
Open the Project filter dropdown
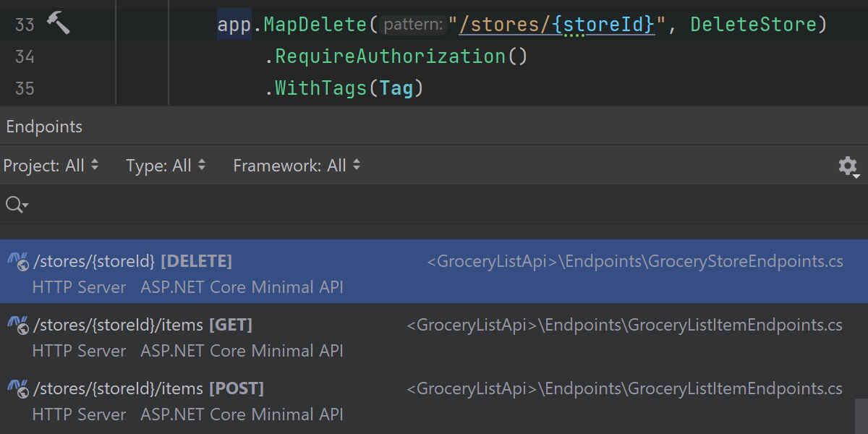51,166
